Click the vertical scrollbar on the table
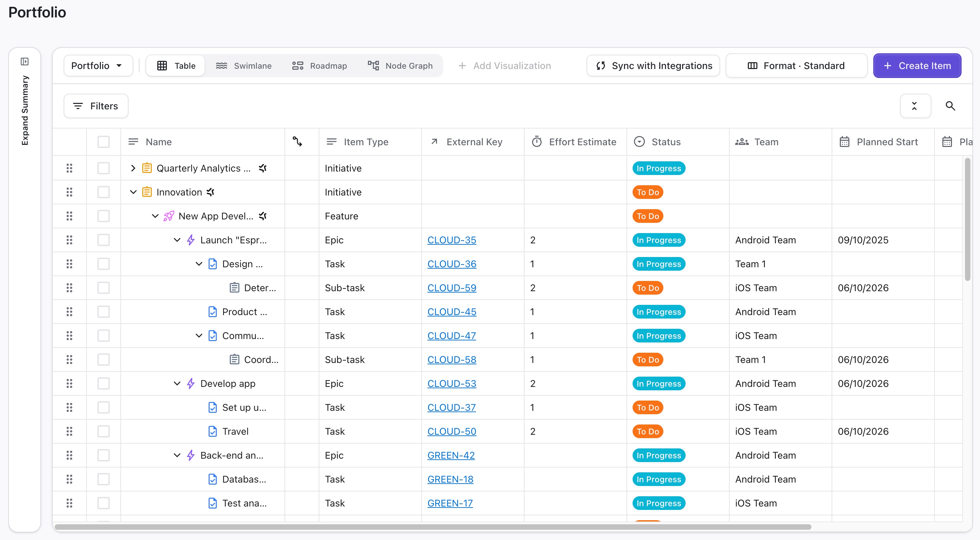 (967, 219)
